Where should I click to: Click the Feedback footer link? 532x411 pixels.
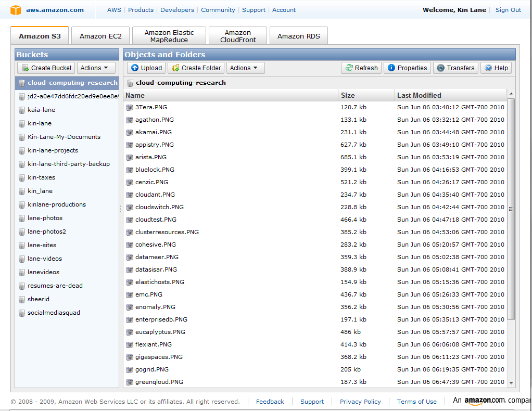(270, 402)
